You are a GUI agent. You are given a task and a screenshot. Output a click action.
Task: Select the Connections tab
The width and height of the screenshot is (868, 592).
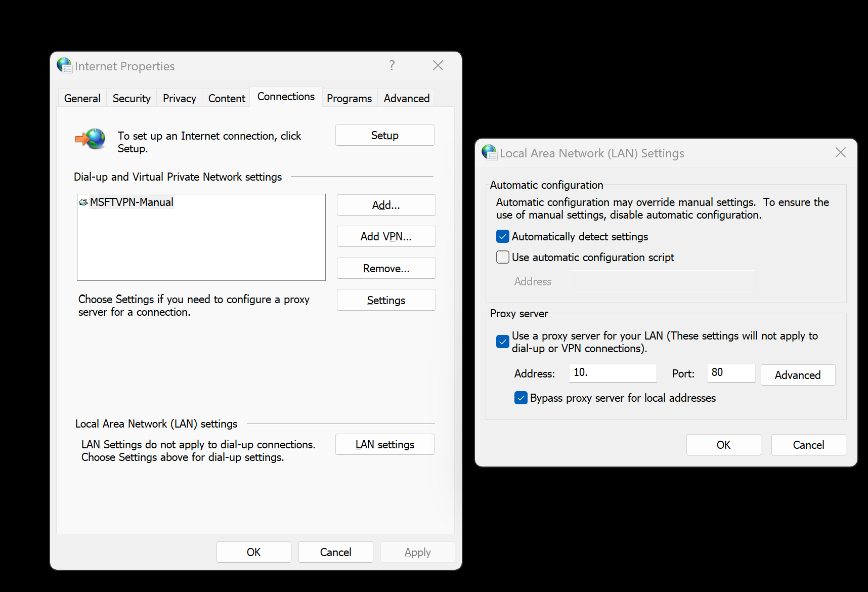tap(286, 97)
